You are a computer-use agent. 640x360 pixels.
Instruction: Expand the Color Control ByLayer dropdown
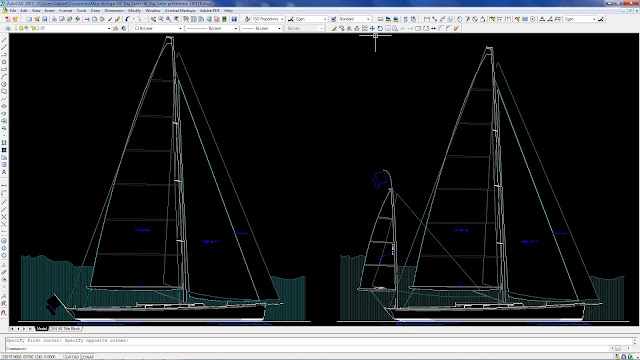(x=180, y=28)
